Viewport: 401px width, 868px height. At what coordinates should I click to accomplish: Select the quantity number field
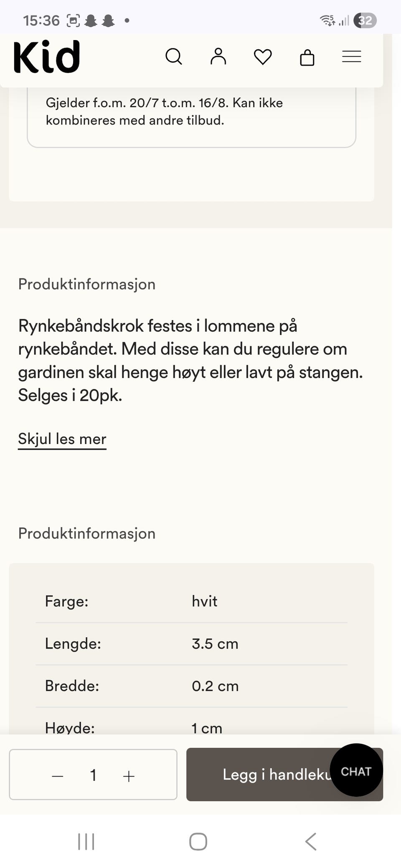tap(93, 775)
